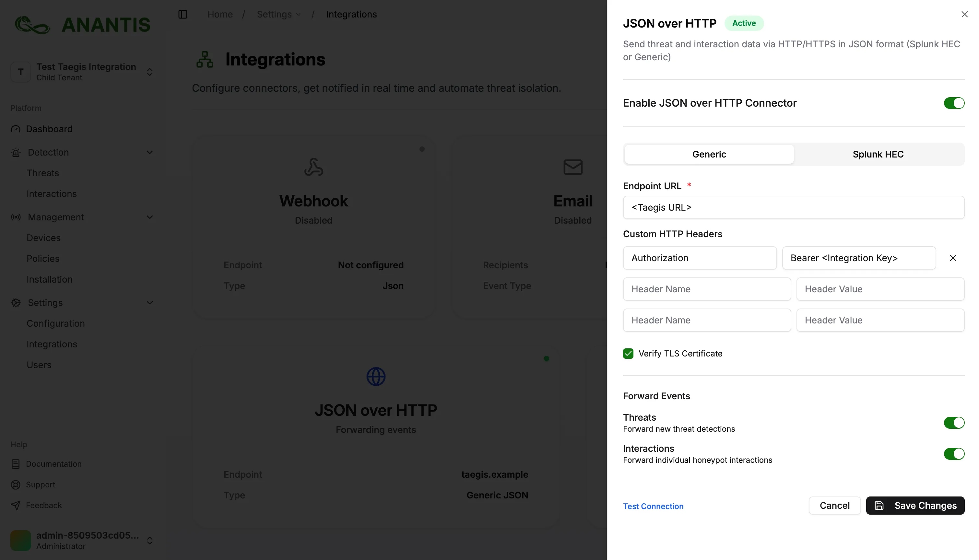Click the Email envelope icon
The image size is (979, 560).
(x=572, y=167)
